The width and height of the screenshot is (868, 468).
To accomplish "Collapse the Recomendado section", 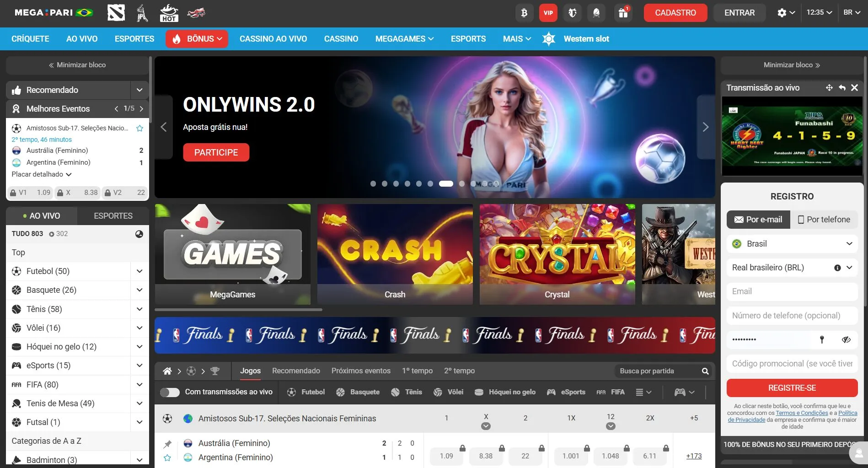I will [x=139, y=90].
